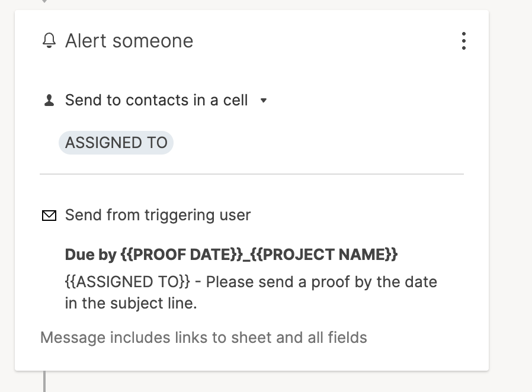The image size is (532, 392).
Task: Click "in the subject line." body text
Action: pos(130,304)
